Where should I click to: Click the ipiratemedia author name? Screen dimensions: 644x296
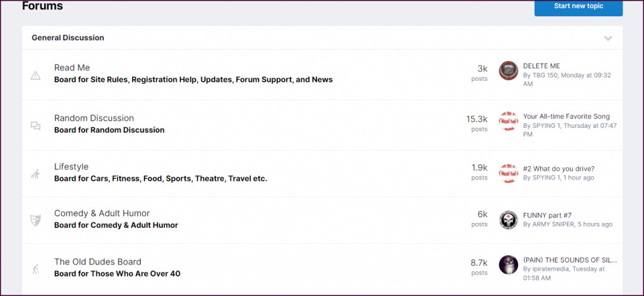pos(550,269)
